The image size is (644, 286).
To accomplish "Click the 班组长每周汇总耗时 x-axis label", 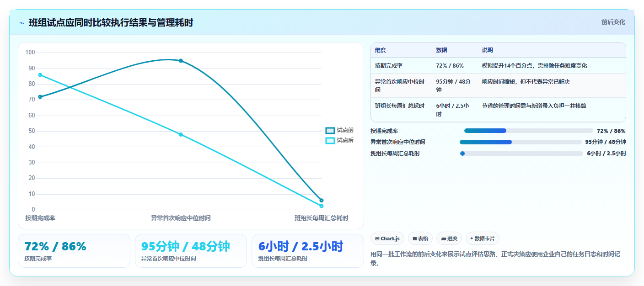I will (x=322, y=218).
